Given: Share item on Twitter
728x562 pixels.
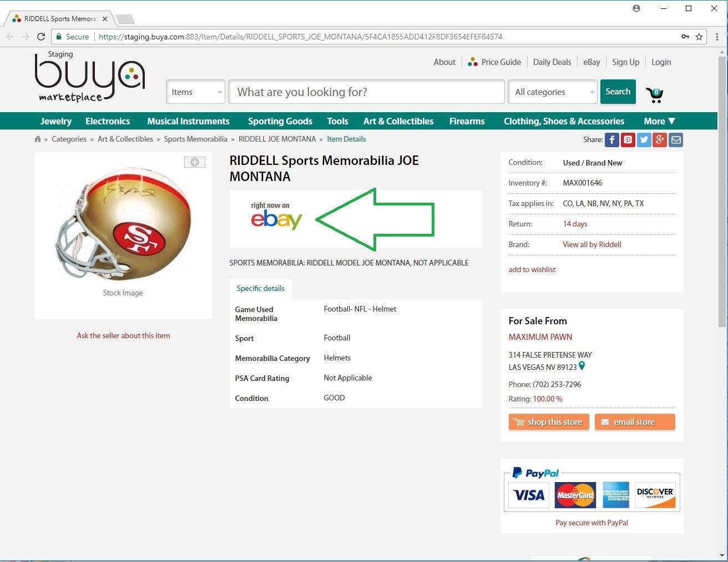Looking at the screenshot, I should (644, 140).
